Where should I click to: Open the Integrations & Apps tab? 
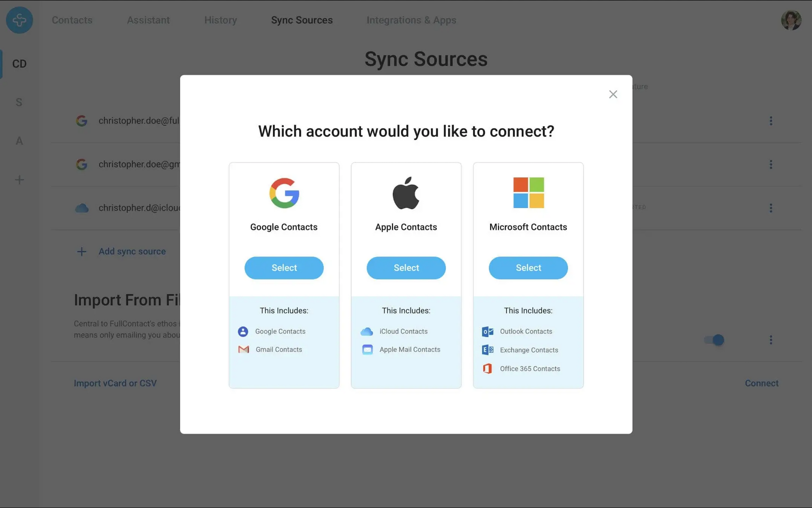tap(411, 20)
